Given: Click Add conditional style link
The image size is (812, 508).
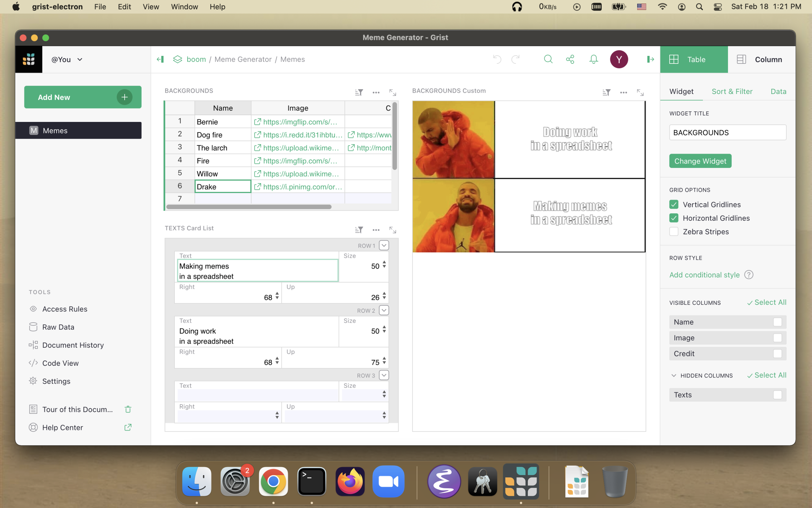Looking at the screenshot, I should 704,275.
